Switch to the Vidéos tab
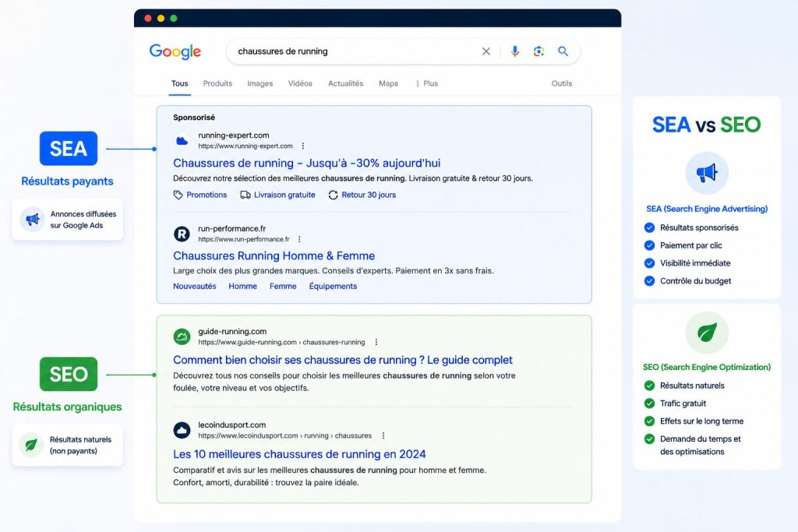 [x=300, y=83]
